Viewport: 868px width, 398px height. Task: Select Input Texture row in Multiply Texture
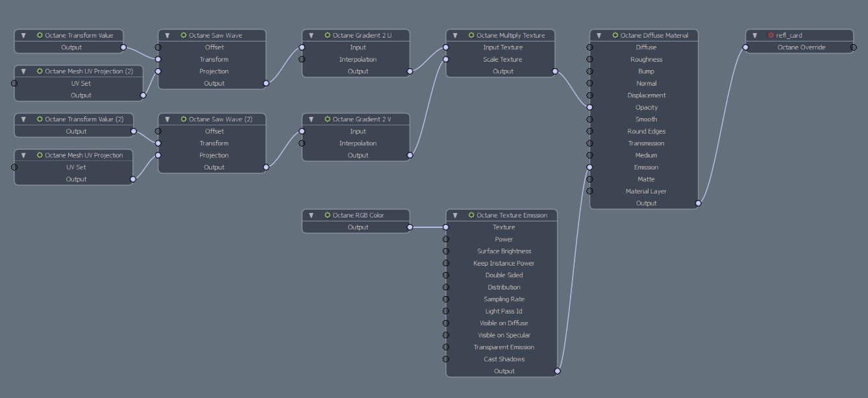tap(502, 47)
